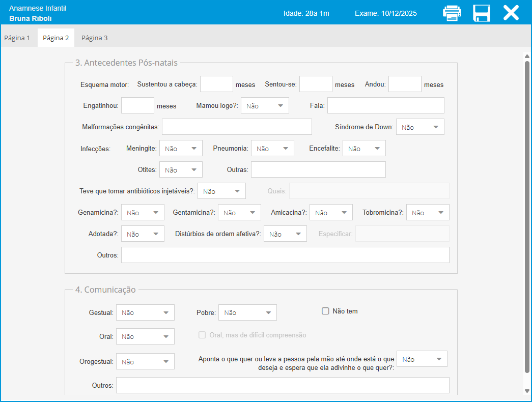Open the antibióticos injetáveis dropdown
This screenshot has height=402, width=532.
221,191
